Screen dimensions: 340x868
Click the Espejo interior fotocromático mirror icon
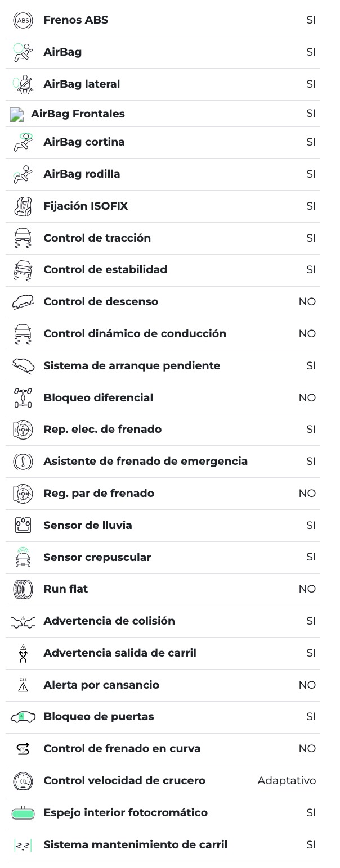point(23,812)
